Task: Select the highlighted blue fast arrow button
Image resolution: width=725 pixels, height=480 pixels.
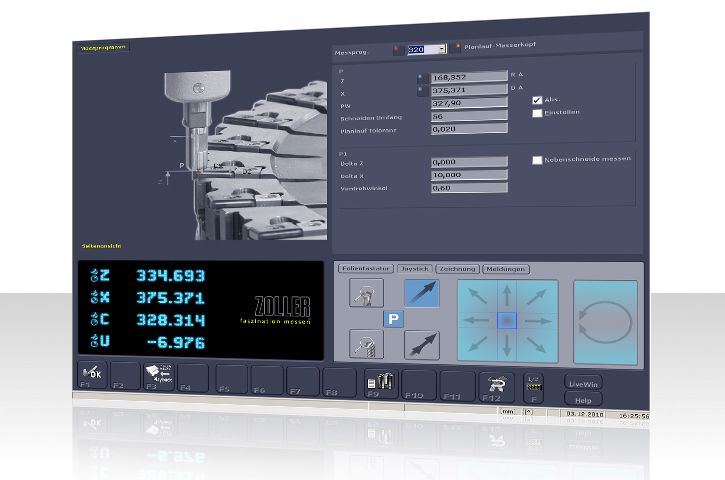Action: pyautogui.click(x=422, y=293)
